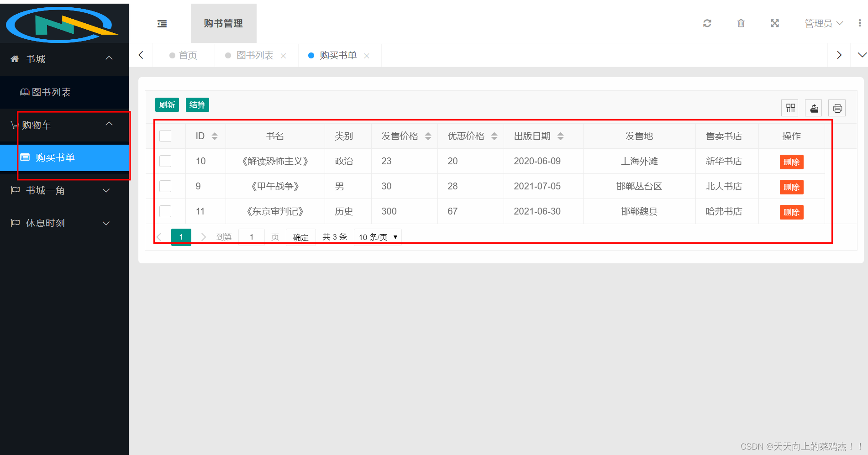The width and height of the screenshot is (868, 455).
Task: Click the refresh icon in top bar
Action: [707, 23]
